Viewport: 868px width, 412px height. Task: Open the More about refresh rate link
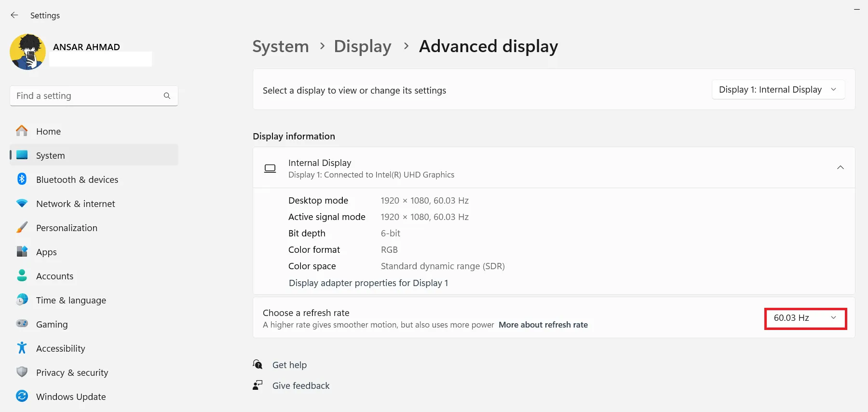[x=543, y=325]
